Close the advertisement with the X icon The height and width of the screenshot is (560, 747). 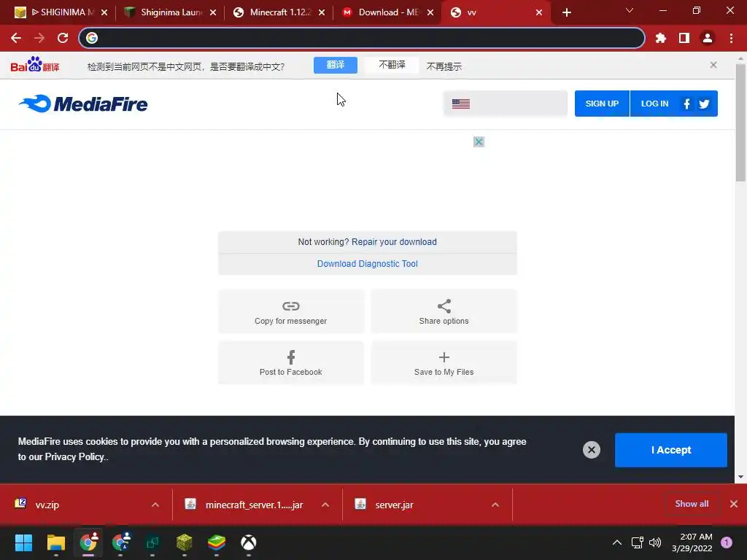click(479, 142)
